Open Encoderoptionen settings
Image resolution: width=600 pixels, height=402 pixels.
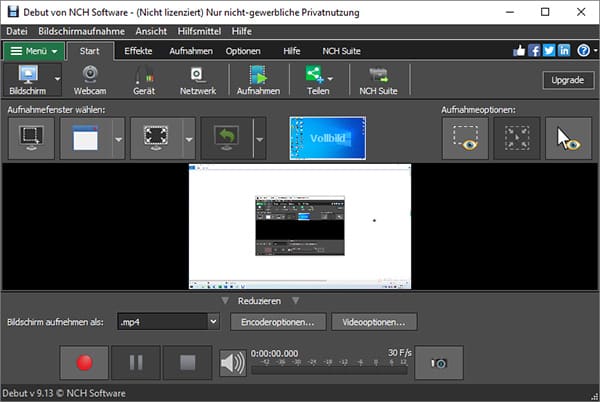[x=278, y=322]
